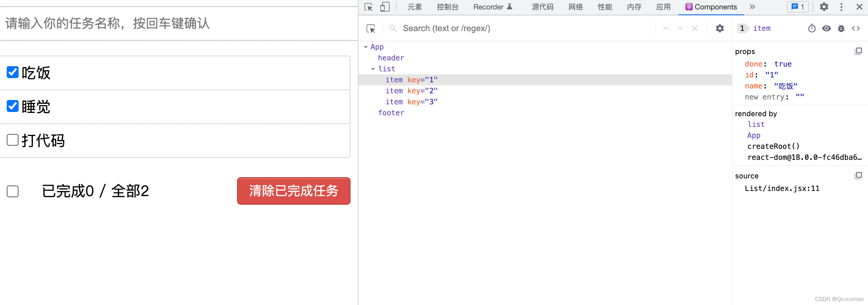The width and height of the screenshot is (868, 305).
Task: Check the 打代码 task checkbox
Action: [13, 140]
